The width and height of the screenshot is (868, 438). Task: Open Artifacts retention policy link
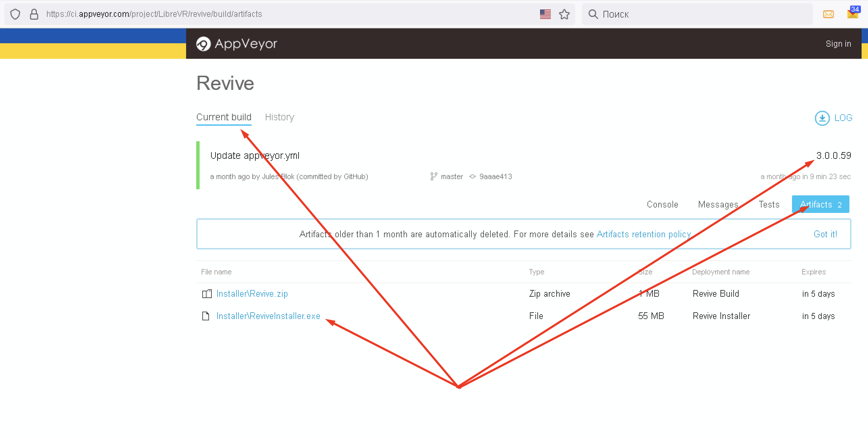point(644,234)
